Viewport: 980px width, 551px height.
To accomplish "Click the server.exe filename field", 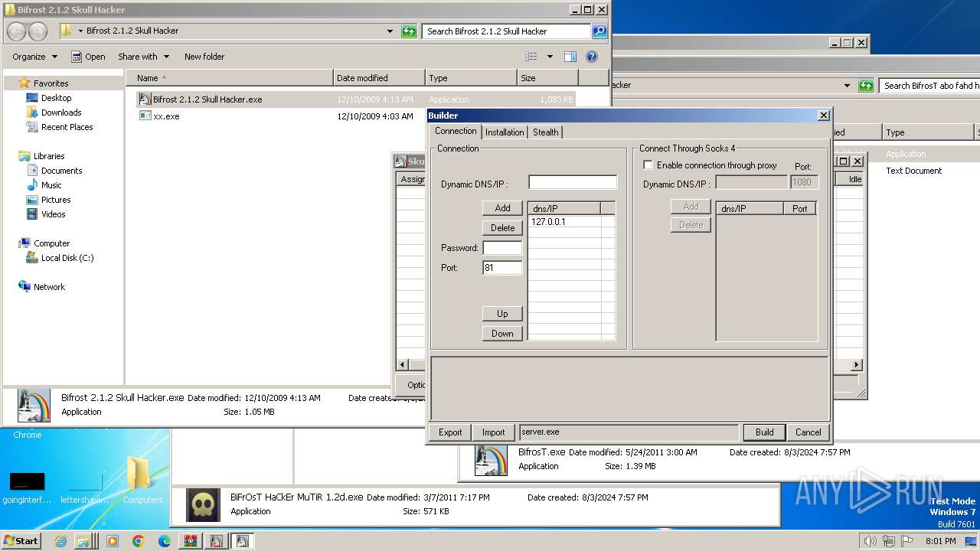I will point(629,432).
